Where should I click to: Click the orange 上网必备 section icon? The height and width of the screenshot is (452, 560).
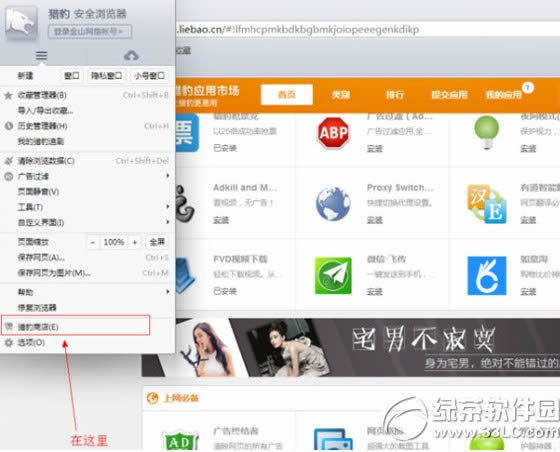click(x=152, y=398)
